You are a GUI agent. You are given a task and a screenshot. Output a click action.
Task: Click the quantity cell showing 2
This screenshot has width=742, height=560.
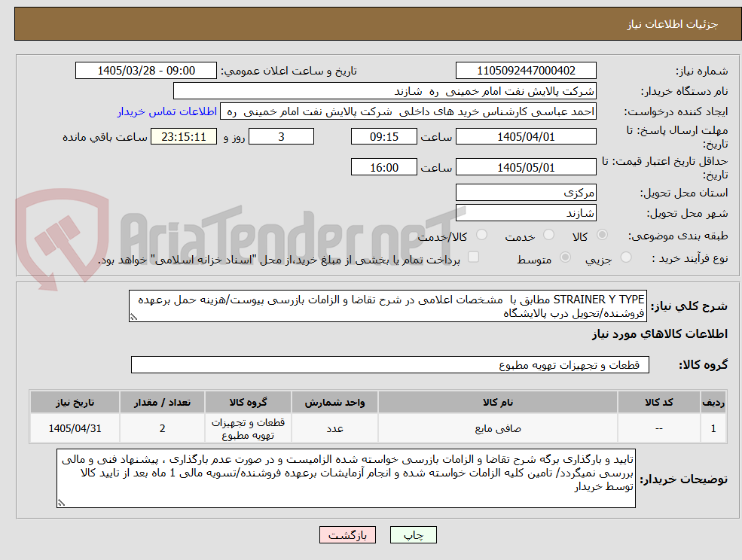tap(162, 428)
